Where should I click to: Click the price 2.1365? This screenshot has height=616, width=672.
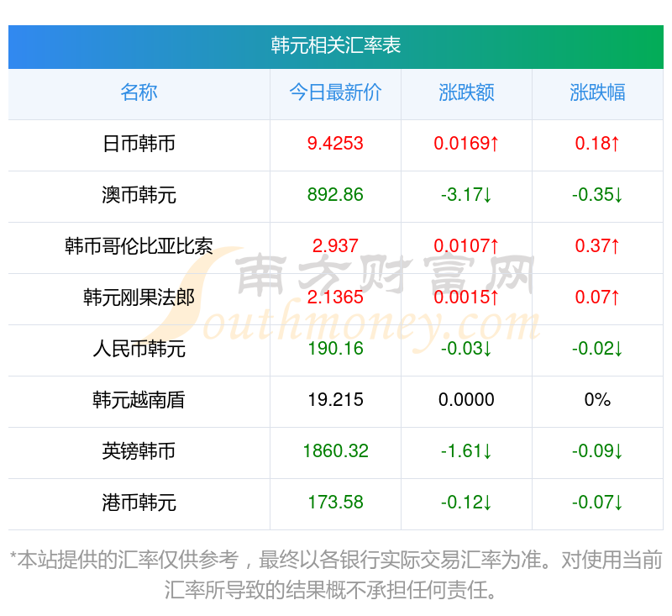tap(335, 297)
